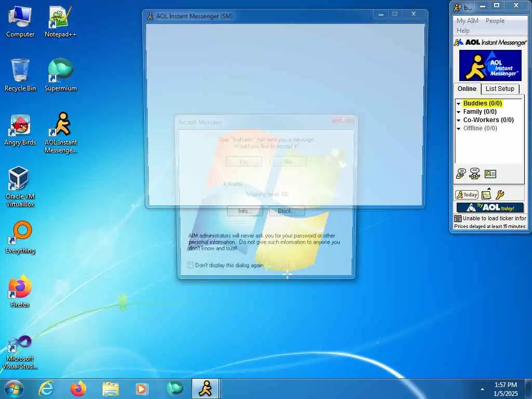Open Internet Explorer from the taskbar
This screenshot has width=532, height=399.
[x=46, y=389]
